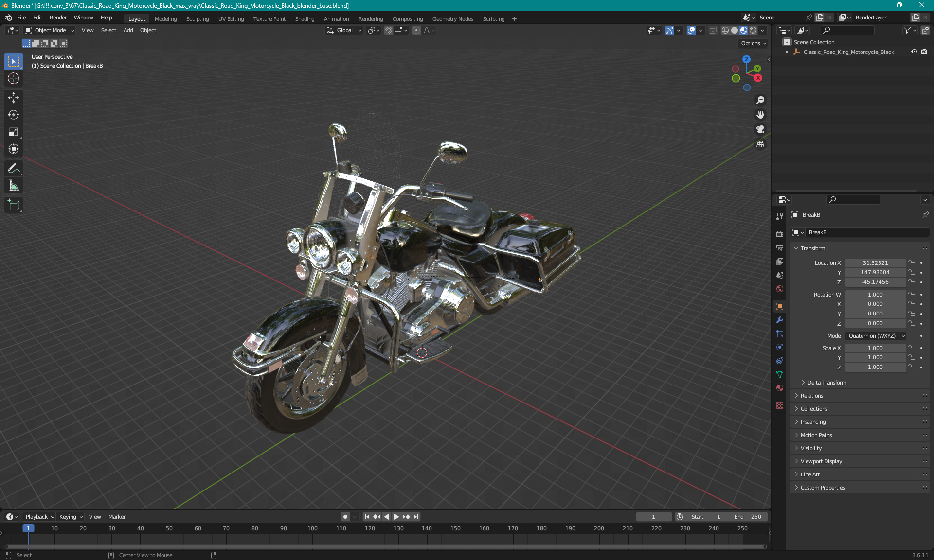
Task: Open the timeline Keying popover
Action: 71,517
